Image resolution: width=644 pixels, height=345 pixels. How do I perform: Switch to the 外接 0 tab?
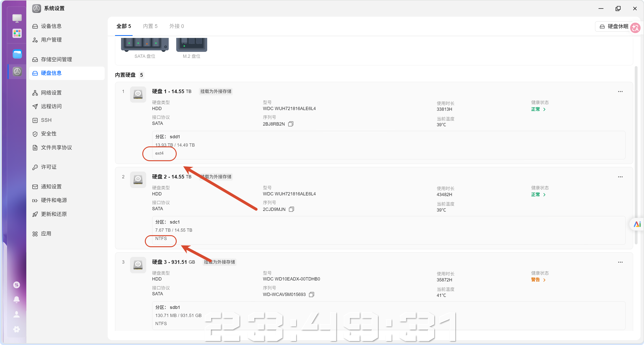tap(177, 26)
